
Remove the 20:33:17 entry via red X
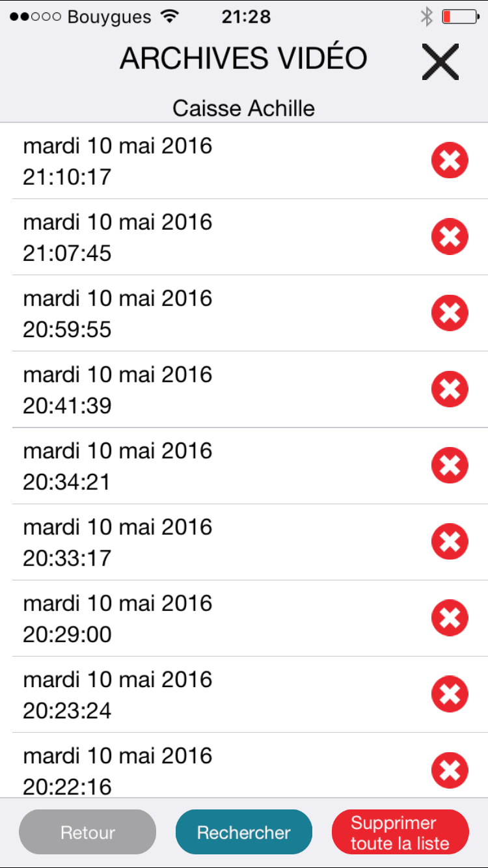[x=450, y=541]
